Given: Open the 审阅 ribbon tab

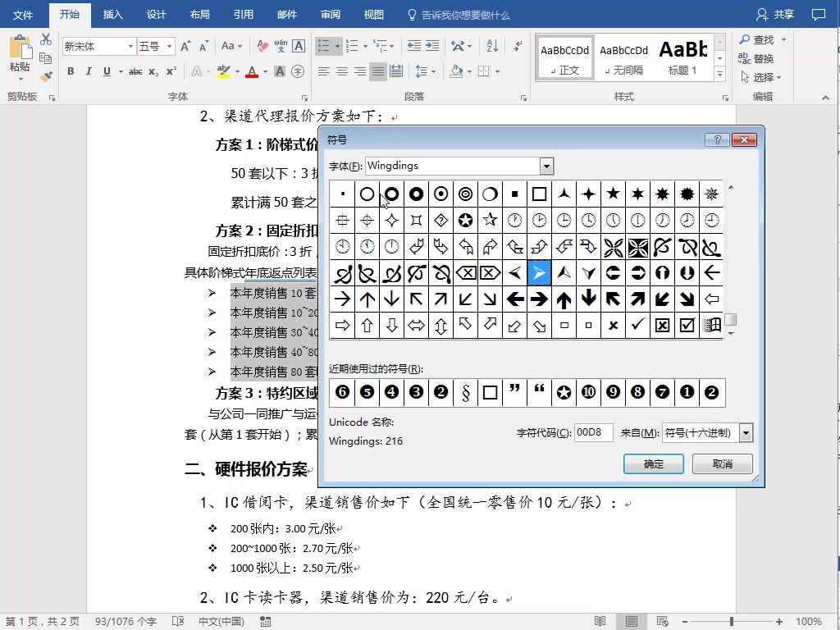Looking at the screenshot, I should point(330,14).
